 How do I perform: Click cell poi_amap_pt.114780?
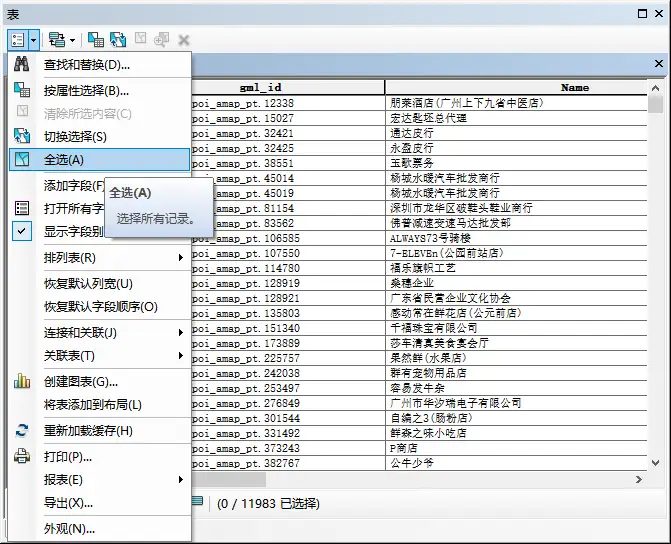(288, 268)
